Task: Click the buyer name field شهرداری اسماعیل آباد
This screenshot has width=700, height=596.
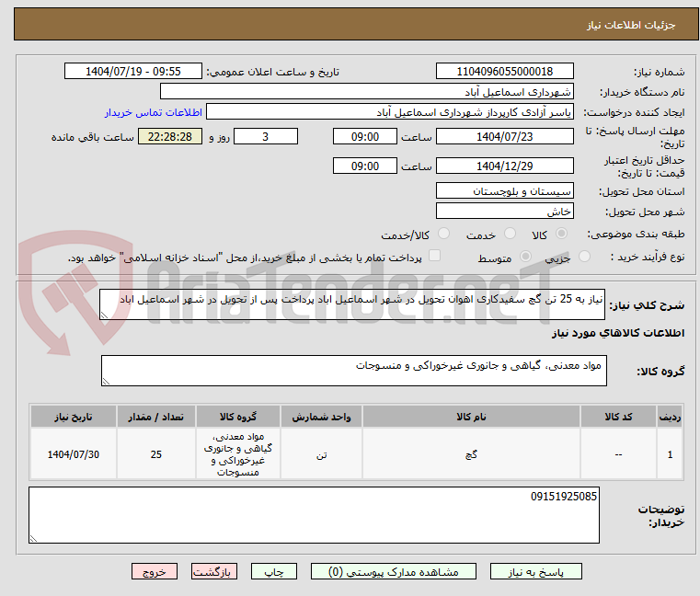Action: point(366,92)
